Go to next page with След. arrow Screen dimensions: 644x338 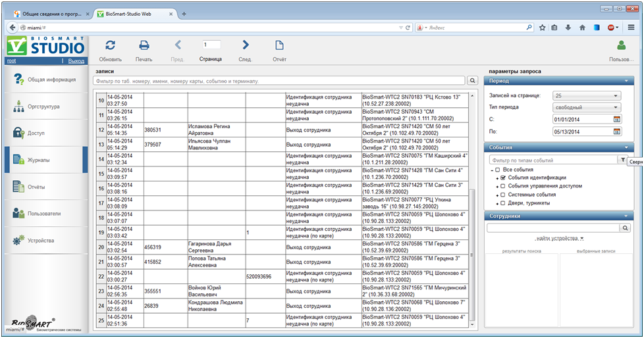click(245, 45)
